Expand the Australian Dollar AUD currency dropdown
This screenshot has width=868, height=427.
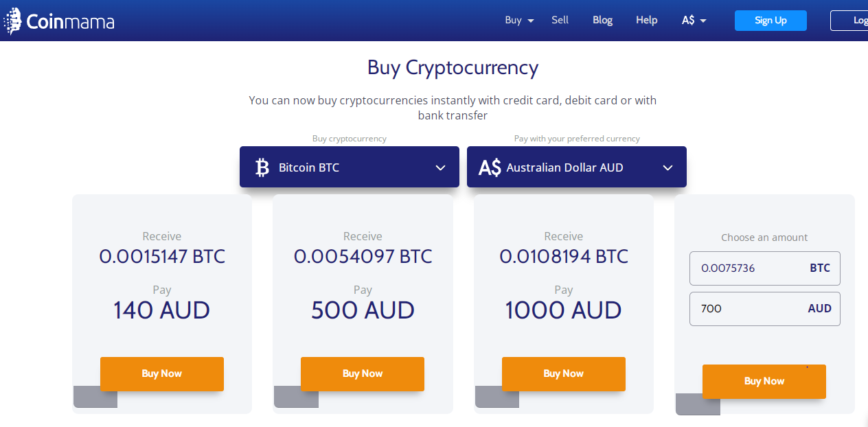[x=667, y=168]
